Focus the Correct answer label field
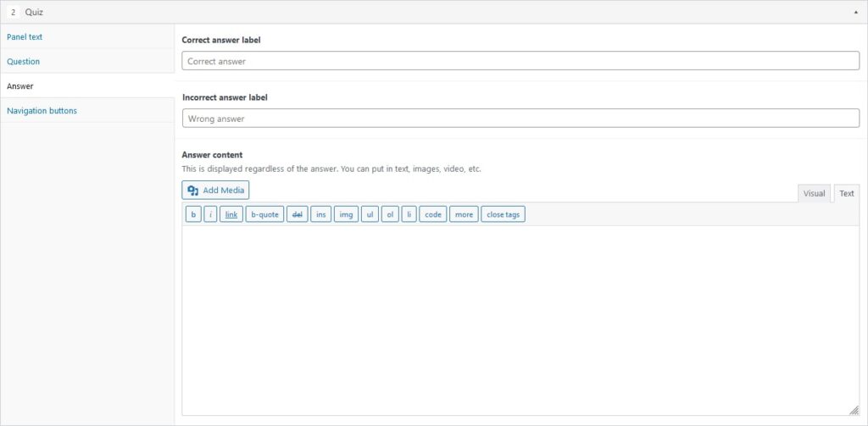The image size is (868, 426). pos(520,61)
